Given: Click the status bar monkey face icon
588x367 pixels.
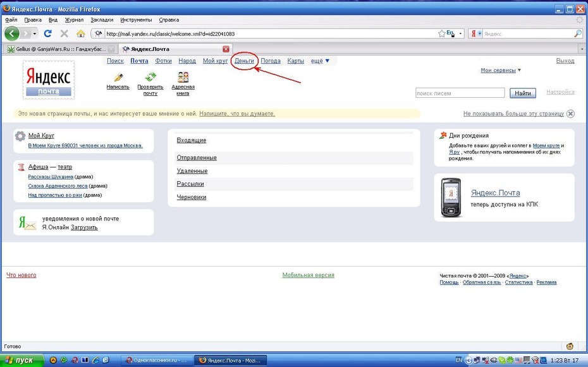Looking at the screenshot, I should (x=570, y=346).
